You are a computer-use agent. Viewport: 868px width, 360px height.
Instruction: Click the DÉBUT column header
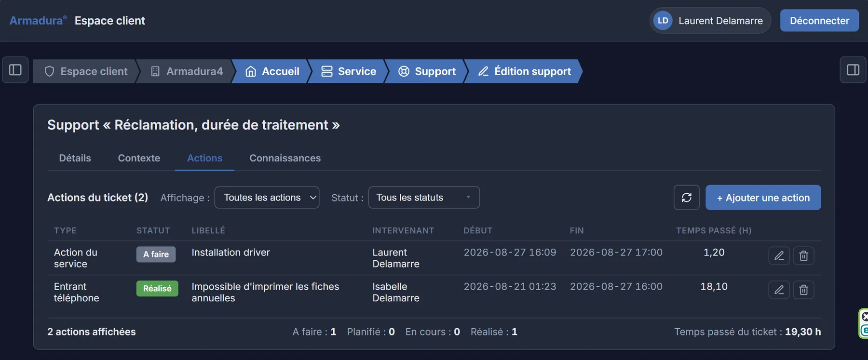[x=478, y=230]
